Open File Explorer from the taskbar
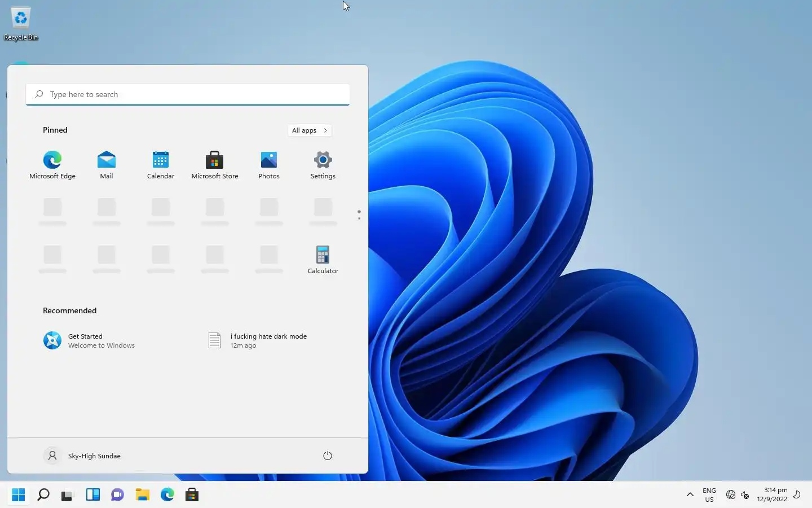This screenshot has height=508, width=812. [142, 495]
